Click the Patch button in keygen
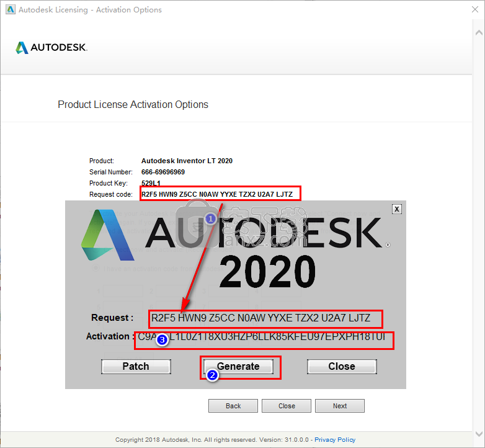Screen dimensions: 485x448 coord(136,366)
